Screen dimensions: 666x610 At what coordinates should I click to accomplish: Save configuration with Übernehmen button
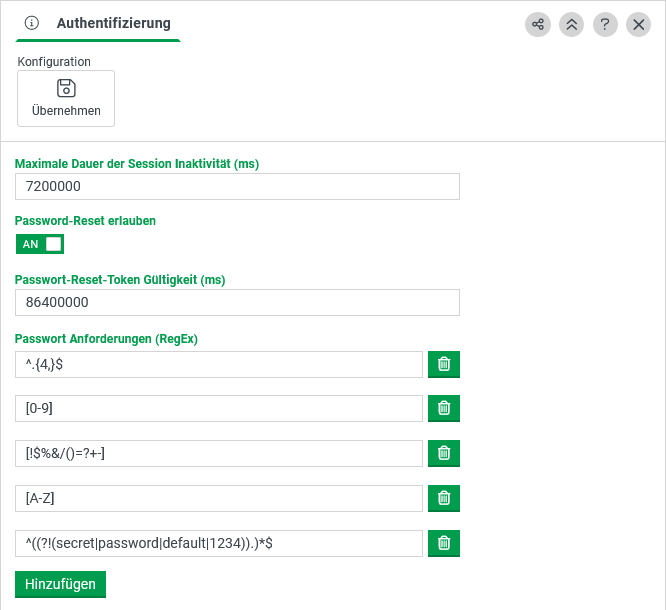(66, 98)
